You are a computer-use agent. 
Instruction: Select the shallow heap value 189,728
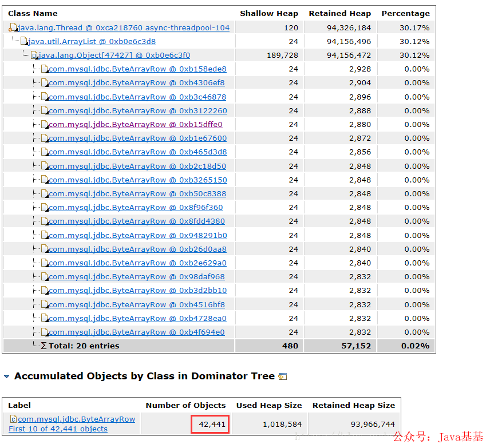coord(283,55)
